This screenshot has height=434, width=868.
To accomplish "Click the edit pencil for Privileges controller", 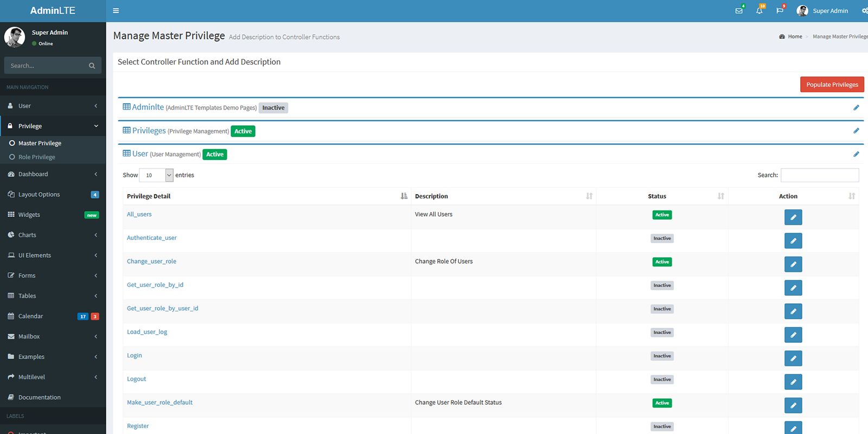I will (856, 131).
